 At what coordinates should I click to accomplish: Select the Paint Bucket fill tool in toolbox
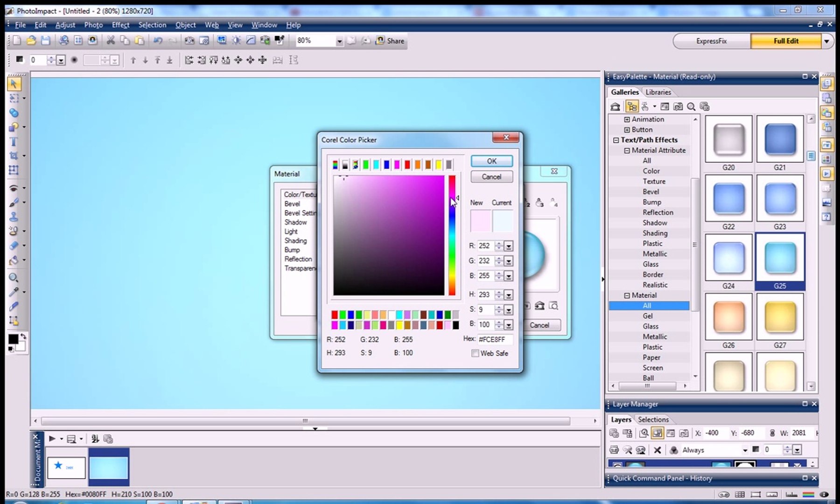[x=14, y=260]
